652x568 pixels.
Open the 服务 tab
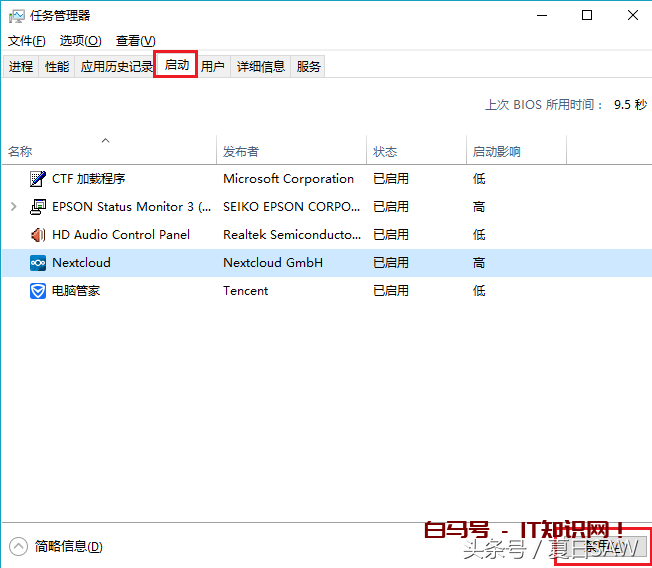[x=309, y=67]
